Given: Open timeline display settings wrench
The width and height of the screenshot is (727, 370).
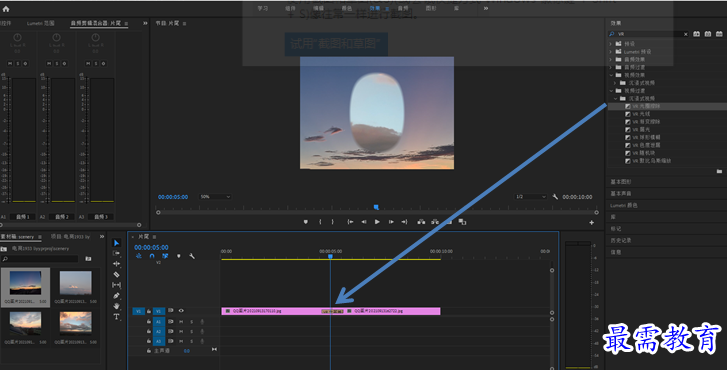Looking at the screenshot, I should [192, 256].
